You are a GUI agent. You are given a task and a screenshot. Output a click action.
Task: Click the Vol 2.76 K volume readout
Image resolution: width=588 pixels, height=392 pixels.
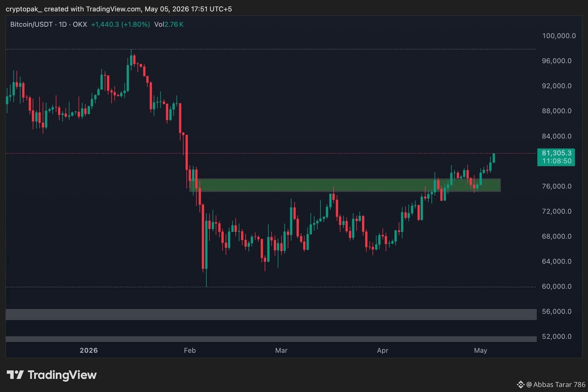(x=169, y=24)
